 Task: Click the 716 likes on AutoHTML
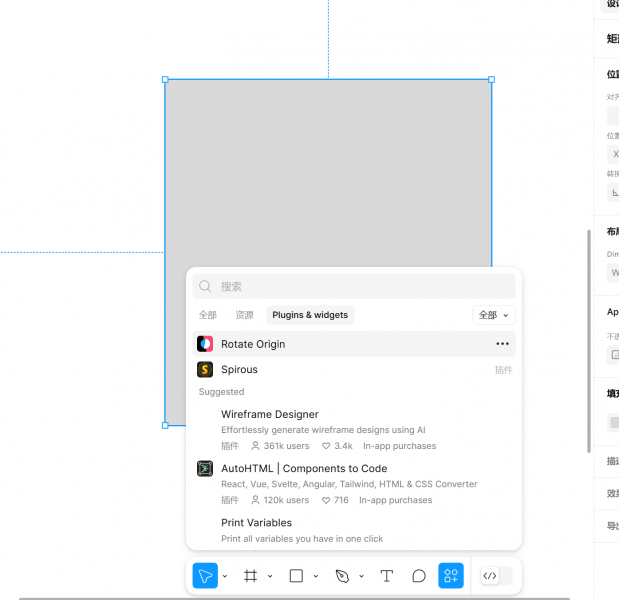pyautogui.click(x=335, y=500)
